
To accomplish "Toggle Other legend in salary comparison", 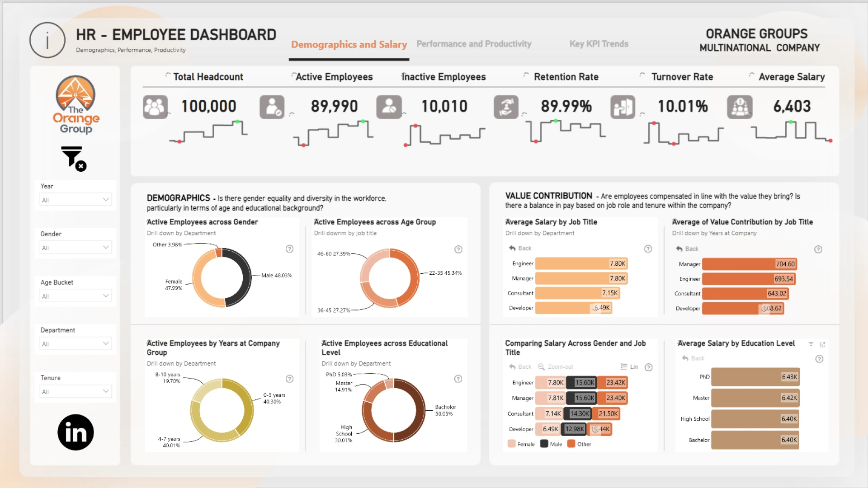I will pos(580,444).
